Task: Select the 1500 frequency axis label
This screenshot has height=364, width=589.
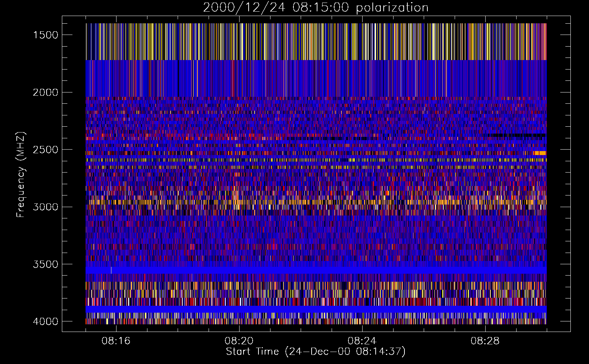Action: click(x=46, y=35)
